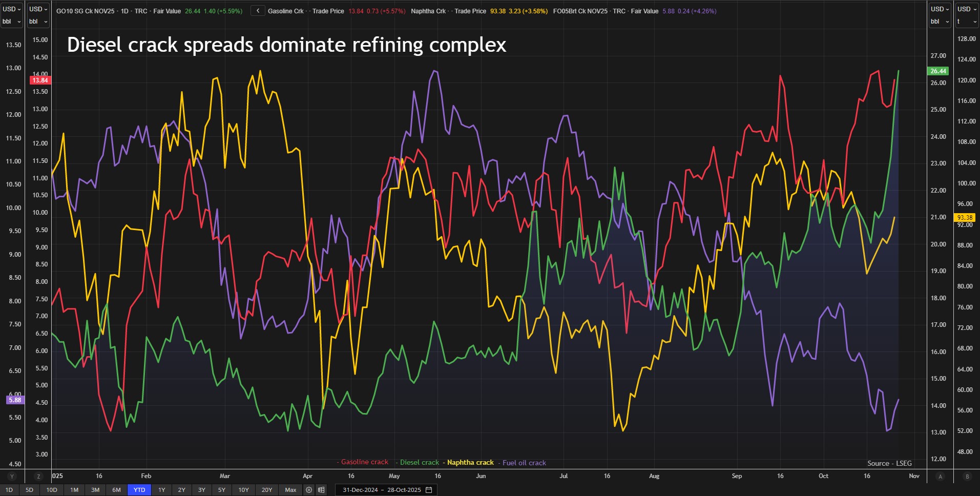Select the YTD range button
980x496 pixels.
139,490
